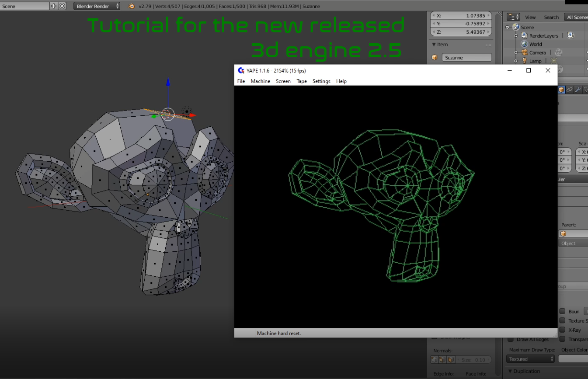Click the Z location value field

(461, 32)
